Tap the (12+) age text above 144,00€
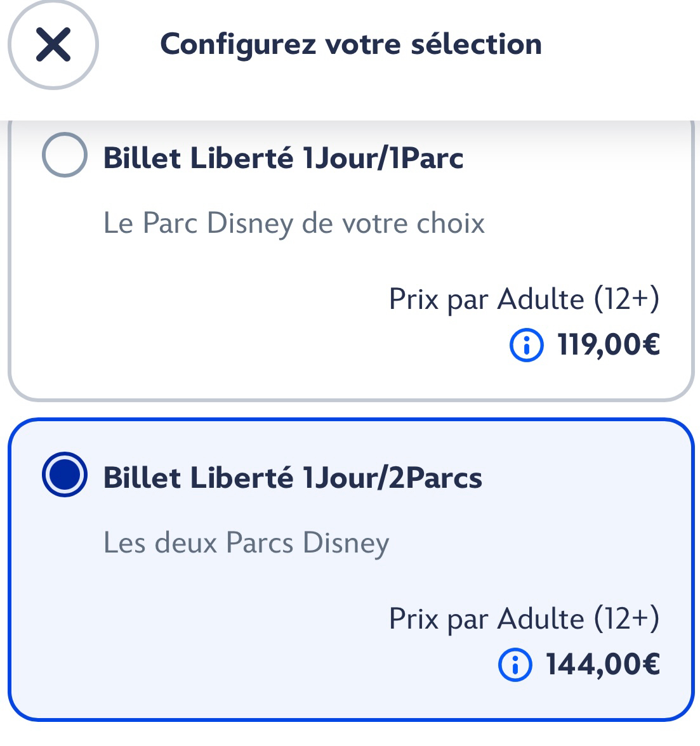The width and height of the screenshot is (700, 746). (626, 618)
